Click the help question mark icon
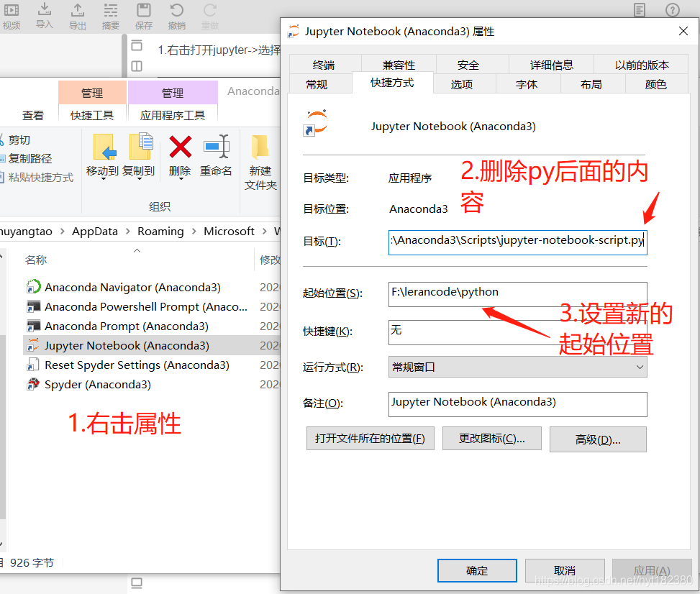This screenshot has width=700, height=594. click(673, 10)
